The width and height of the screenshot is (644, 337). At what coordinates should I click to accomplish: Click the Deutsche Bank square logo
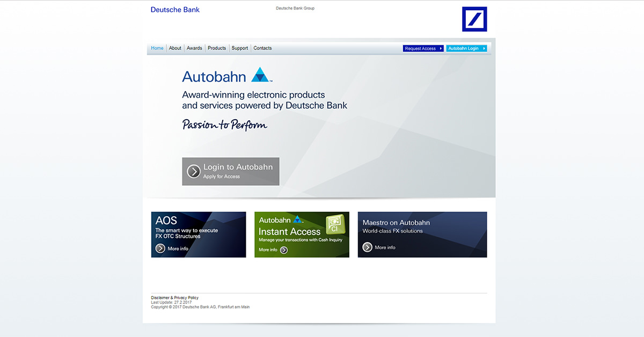pyautogui.click(x=474, y=19)
